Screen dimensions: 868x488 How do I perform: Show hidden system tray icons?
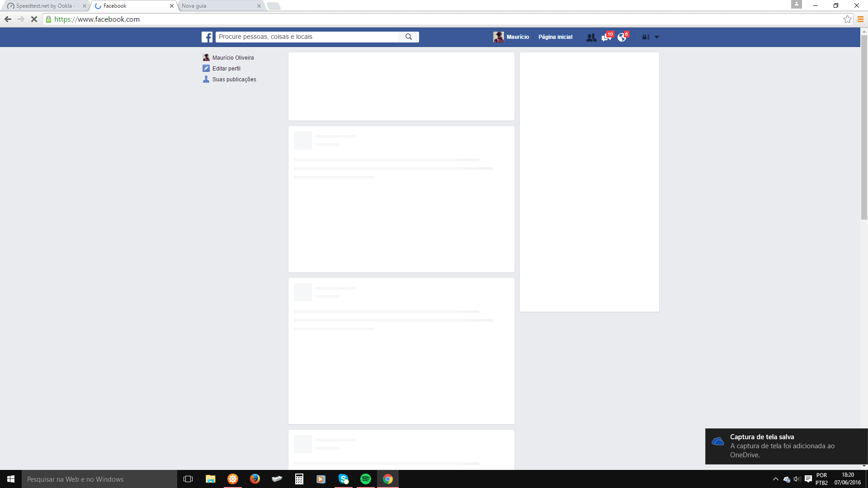click(776, 479)
